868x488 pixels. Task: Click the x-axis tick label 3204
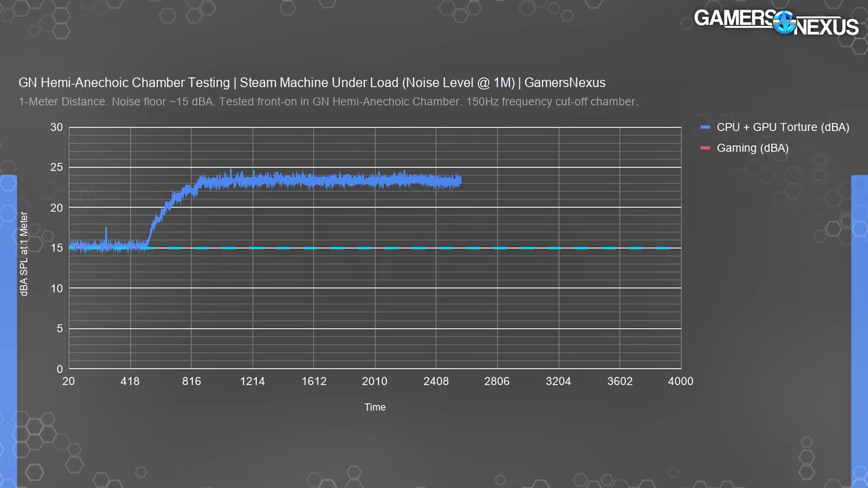click(559, 382)
